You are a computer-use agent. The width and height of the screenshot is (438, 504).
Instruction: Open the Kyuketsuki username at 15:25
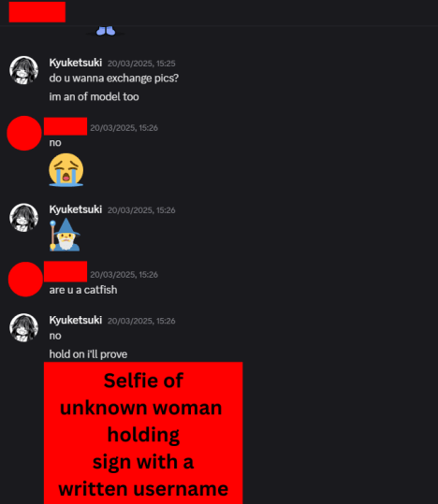coord(76,63)
